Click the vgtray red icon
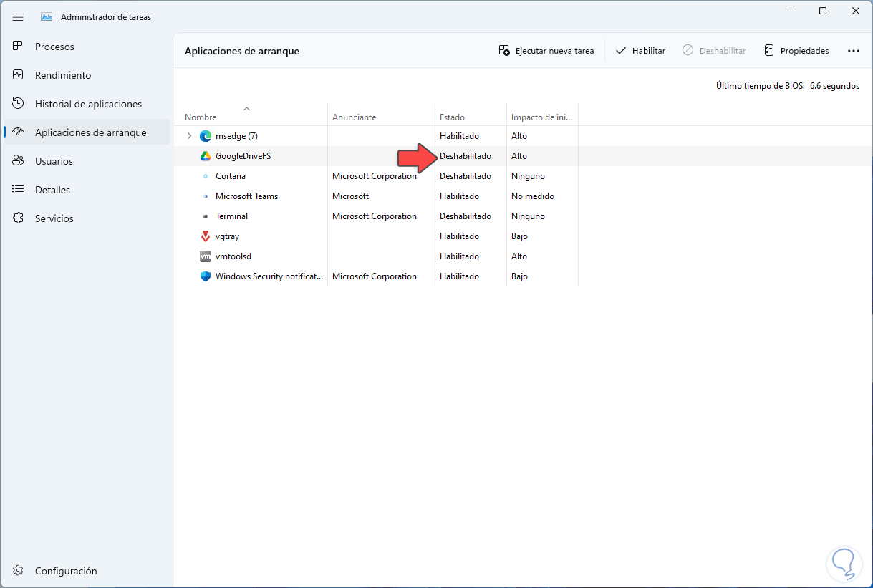 [x=206, y=236]
